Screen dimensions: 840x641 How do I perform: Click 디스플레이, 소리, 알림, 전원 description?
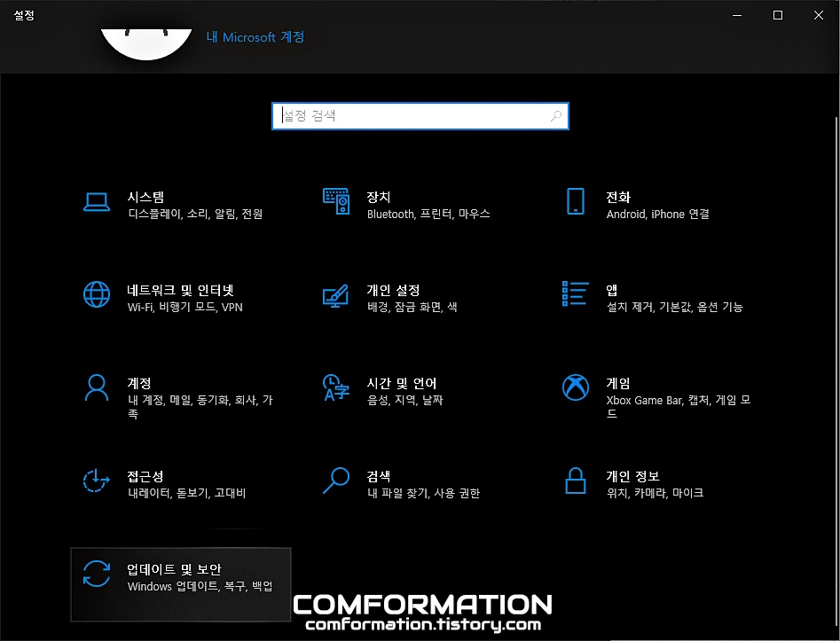[195, 215]
